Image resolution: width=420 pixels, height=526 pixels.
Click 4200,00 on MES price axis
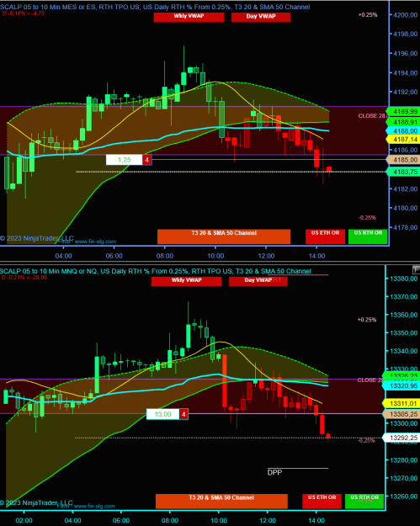click(405, 15)
